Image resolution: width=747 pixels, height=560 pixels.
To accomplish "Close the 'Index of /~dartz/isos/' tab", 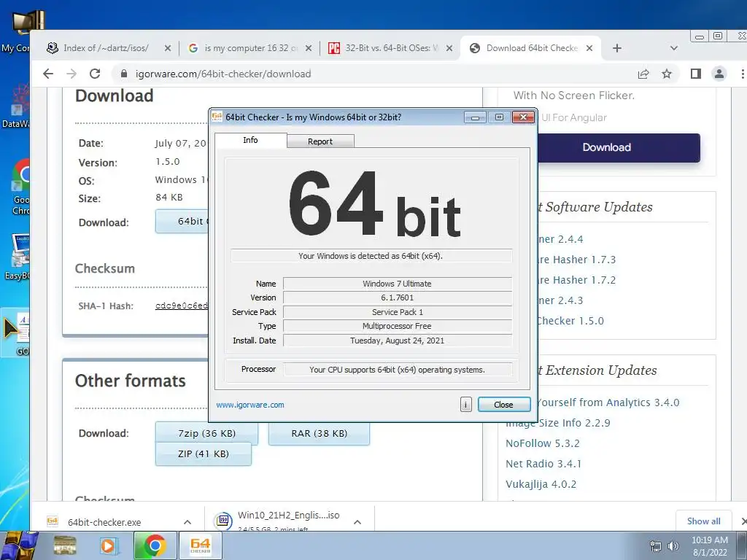I will click(168, 48).
